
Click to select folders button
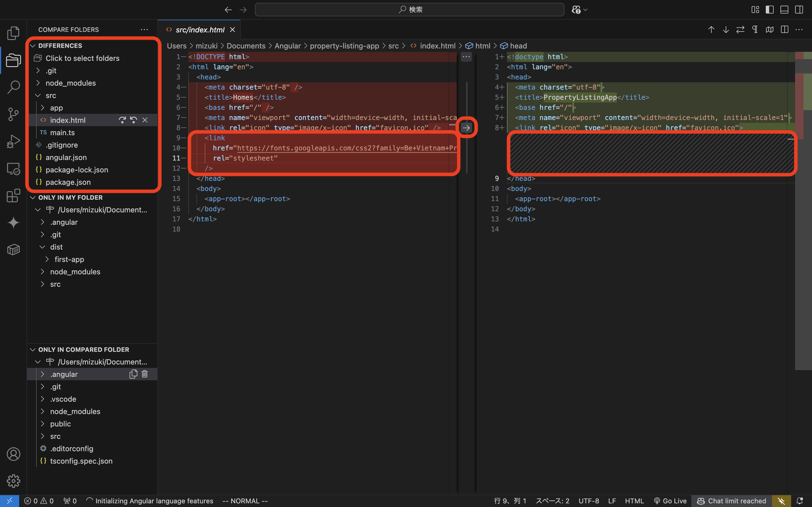[82, 58]
